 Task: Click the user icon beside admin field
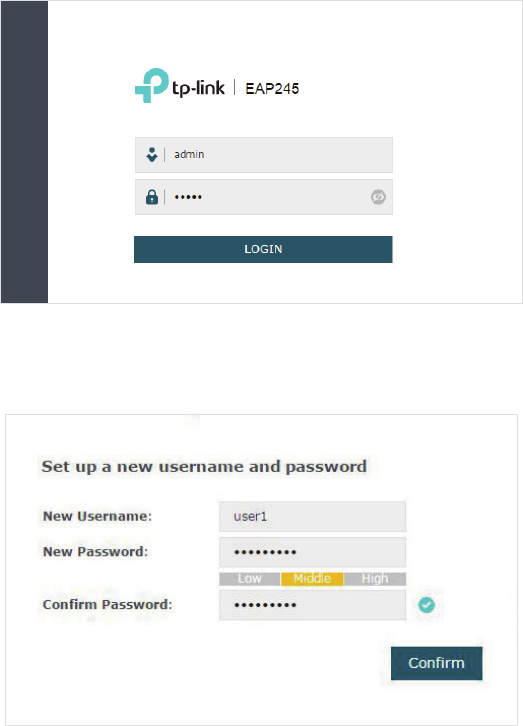pyautogui.click(x=152, y=155)
